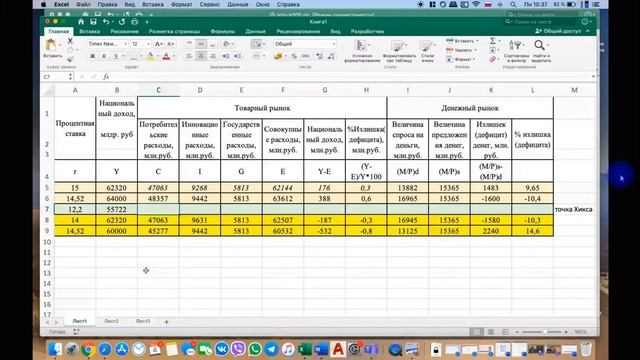The height and width of the screenshot is (360, 640).
Task: Open Telegram from the Dock
Action: 271,349
